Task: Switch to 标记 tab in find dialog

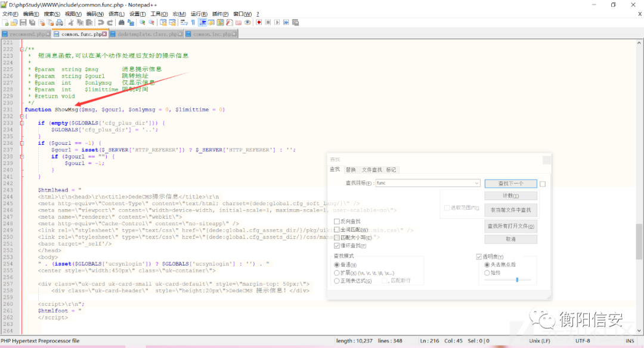Action: [x=391, y=169]
